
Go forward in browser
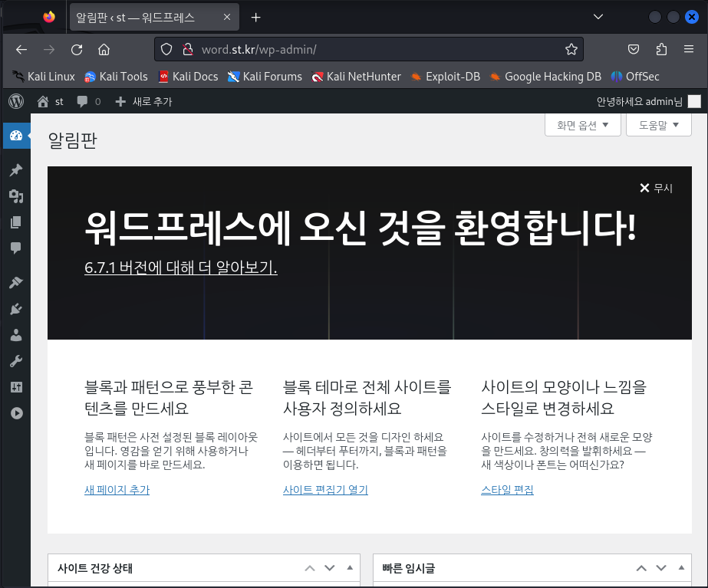[x=49, y=49]
